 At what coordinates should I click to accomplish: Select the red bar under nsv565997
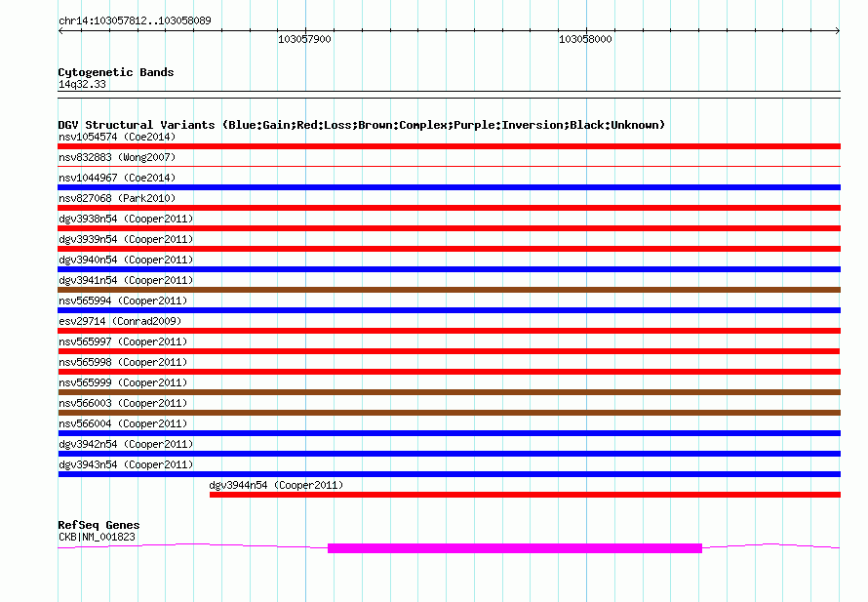(449, 351)
